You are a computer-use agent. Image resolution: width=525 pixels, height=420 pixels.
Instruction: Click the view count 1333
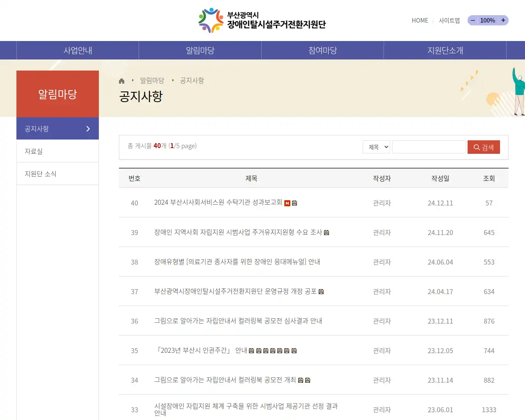489,410
